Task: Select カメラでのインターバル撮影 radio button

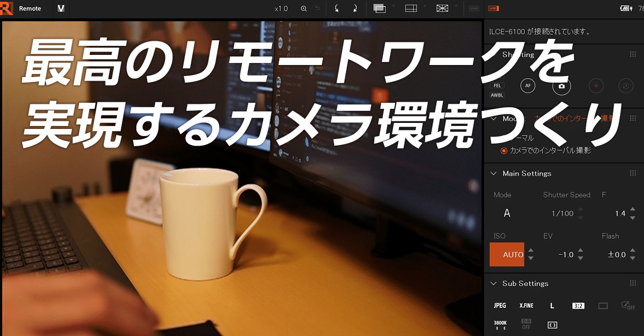Action: click(x=504, y=151)
